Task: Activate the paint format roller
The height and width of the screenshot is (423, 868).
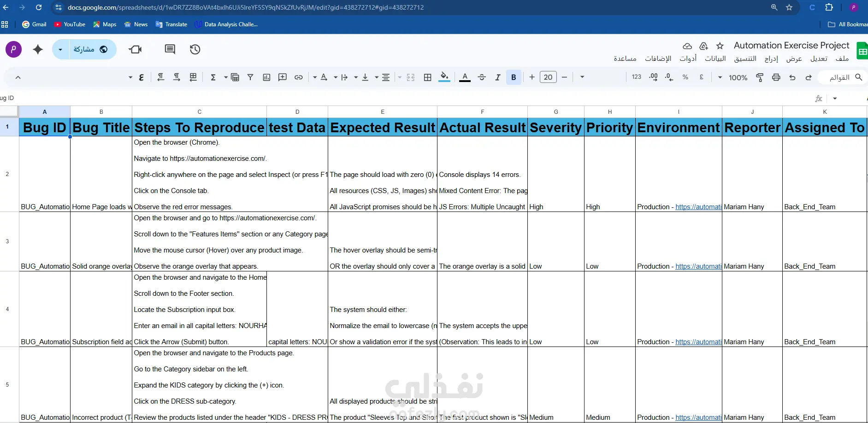Action: 760,77
